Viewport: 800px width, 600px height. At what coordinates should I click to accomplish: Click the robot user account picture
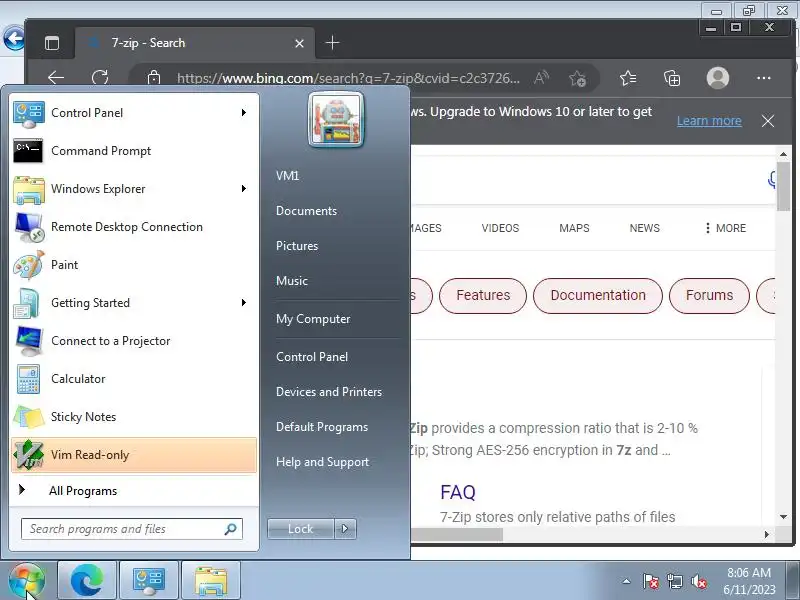tap(336, 120)
